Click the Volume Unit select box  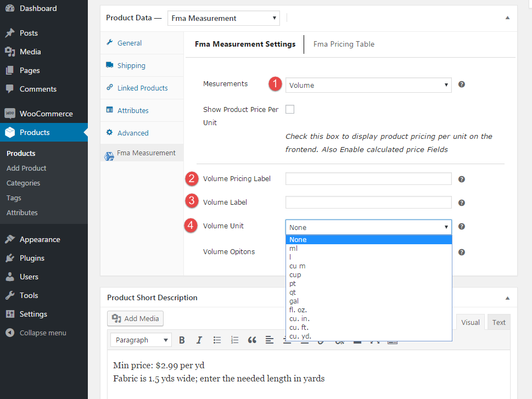coord(368,227)
